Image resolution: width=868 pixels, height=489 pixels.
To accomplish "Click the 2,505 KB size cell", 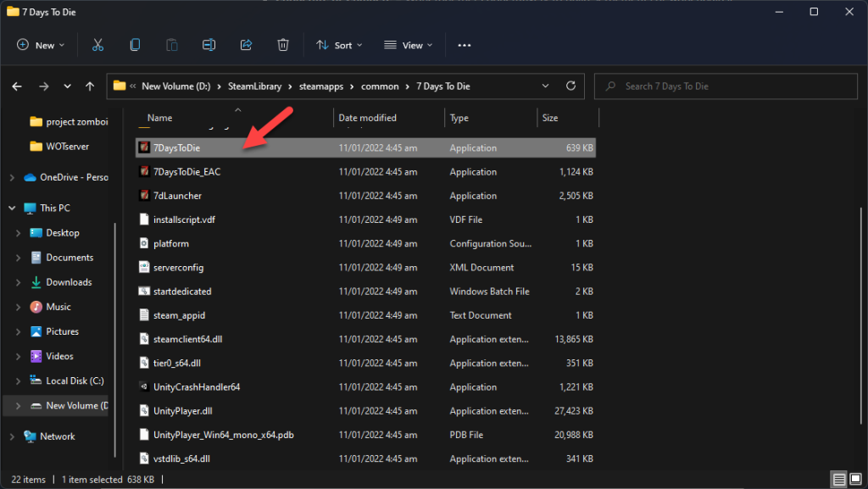I will pyautogui.click(x=576, y=196).
